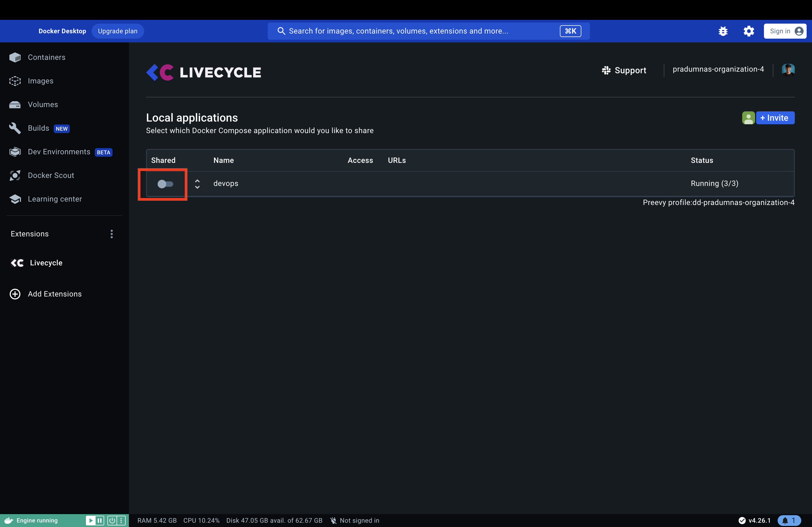Expand the devops application row details
The width and height of the screenshot is (812, 527).
[x=197, y=184]
